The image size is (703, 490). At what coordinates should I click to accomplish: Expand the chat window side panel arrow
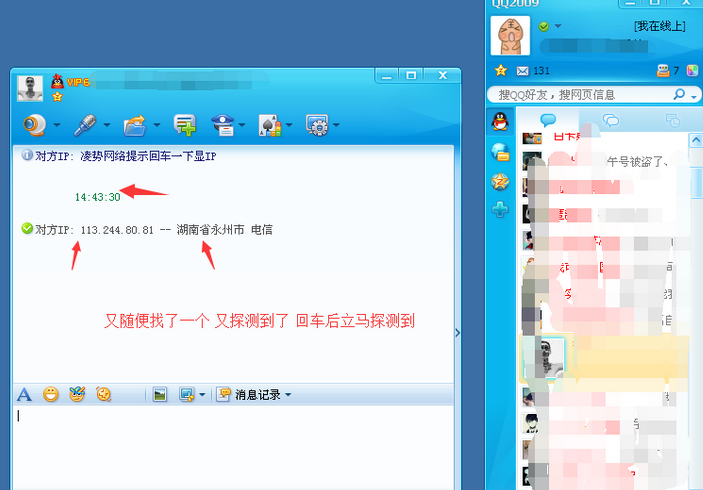coord(457,333)
